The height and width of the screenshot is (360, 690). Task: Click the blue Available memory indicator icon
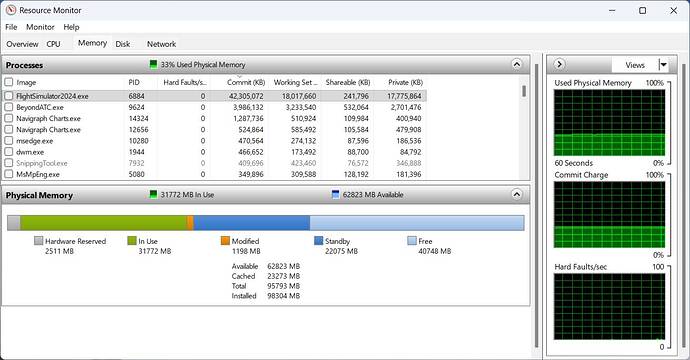pyautogui.click(x=335, y=195)
